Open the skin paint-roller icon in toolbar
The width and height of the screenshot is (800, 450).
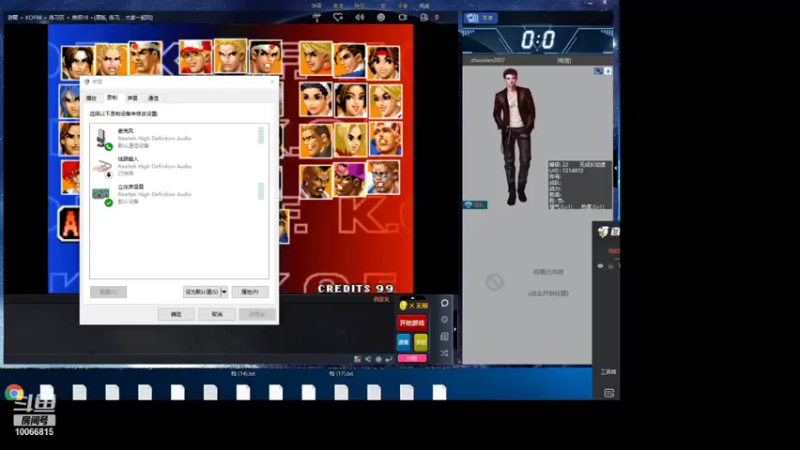(316, 17)
